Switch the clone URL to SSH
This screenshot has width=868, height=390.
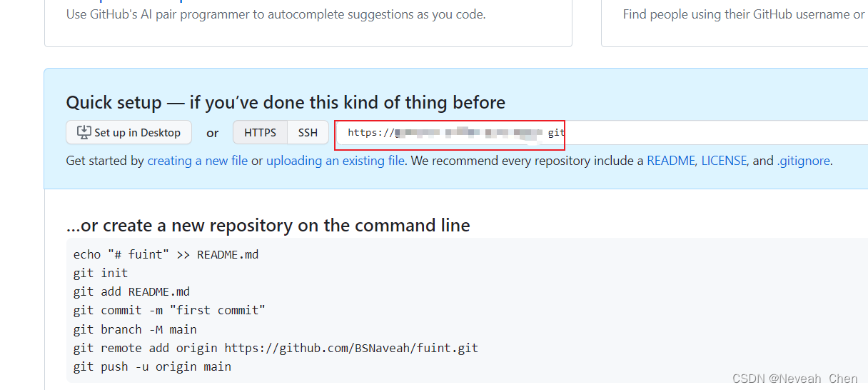[308, 133]
